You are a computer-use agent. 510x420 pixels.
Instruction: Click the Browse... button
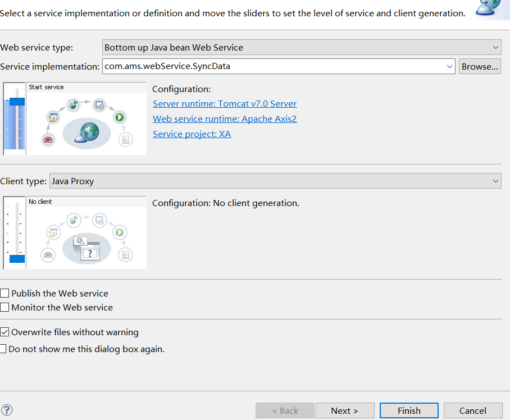[480, 66]
